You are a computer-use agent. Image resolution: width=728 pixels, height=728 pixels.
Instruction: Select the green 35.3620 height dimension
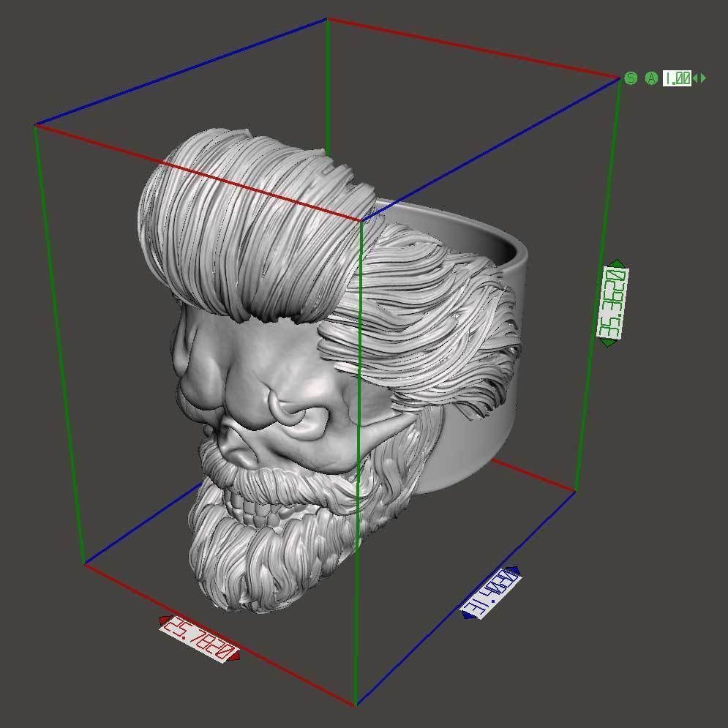click(612, 304)
